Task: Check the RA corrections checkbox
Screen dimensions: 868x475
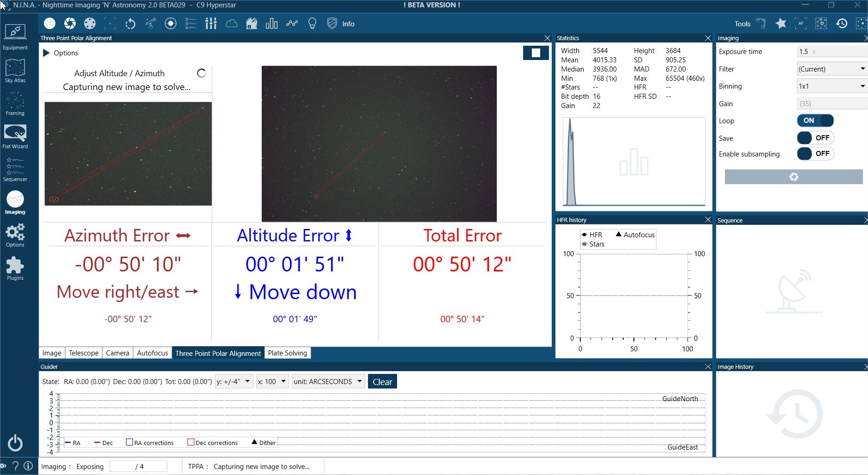Action: (x=130, y=442)
